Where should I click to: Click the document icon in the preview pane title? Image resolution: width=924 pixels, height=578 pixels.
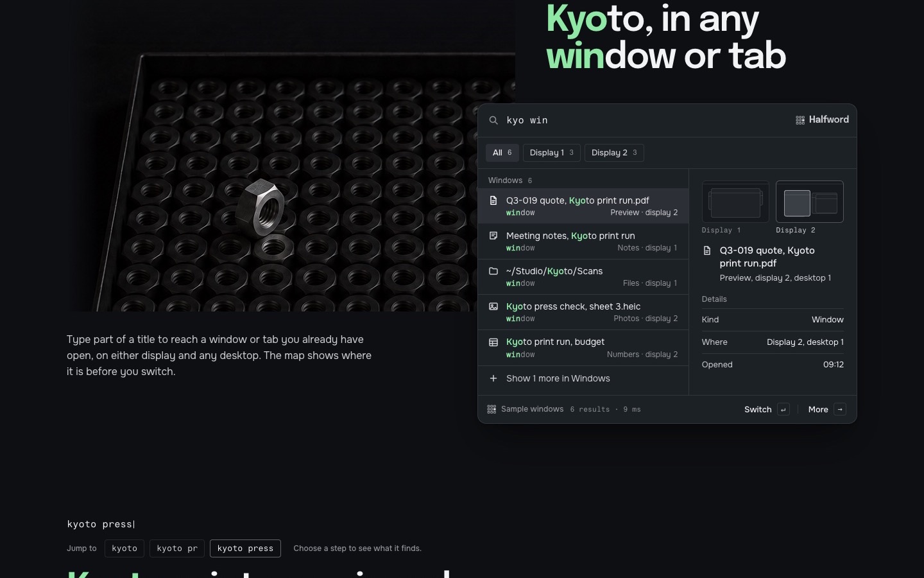pyautogui.click(x=707, y=250)
